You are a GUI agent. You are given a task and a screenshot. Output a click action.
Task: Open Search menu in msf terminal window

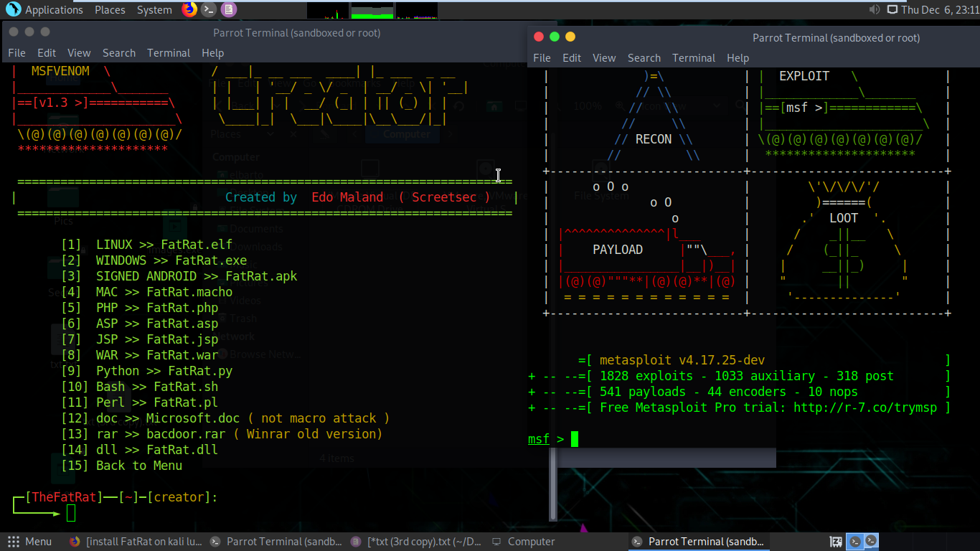click(x=644, y=58)
